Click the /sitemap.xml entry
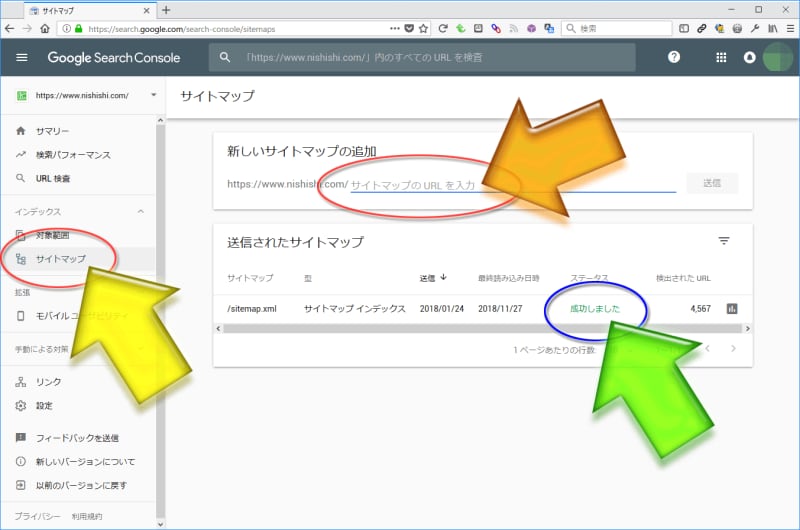Screen dimensions: 800x530 tap(252, 309)
